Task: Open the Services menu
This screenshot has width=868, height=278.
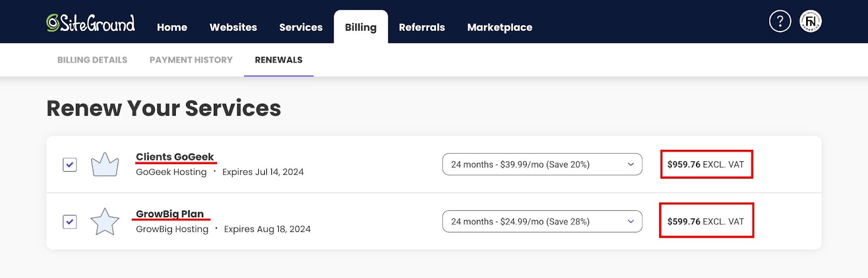Action: click(301, 27)
